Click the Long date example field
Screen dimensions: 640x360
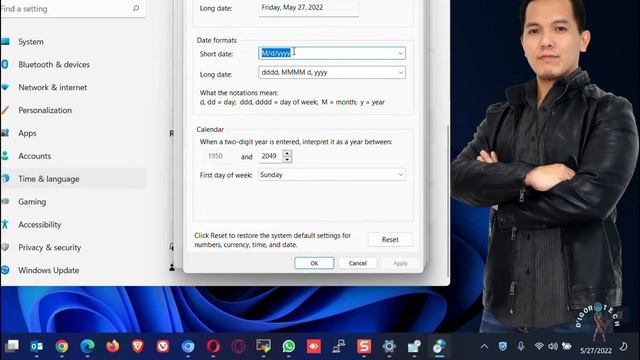[309, 8]
